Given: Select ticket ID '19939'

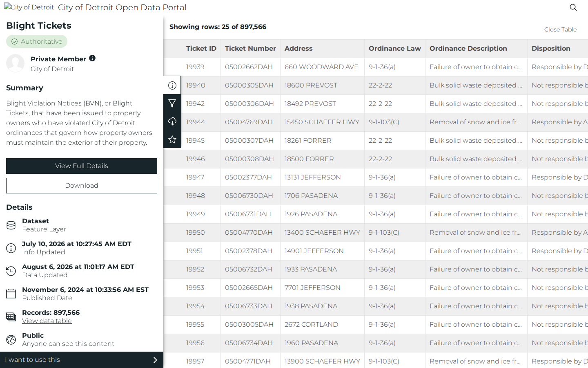Looking at the screenshot, I should 195,67.
